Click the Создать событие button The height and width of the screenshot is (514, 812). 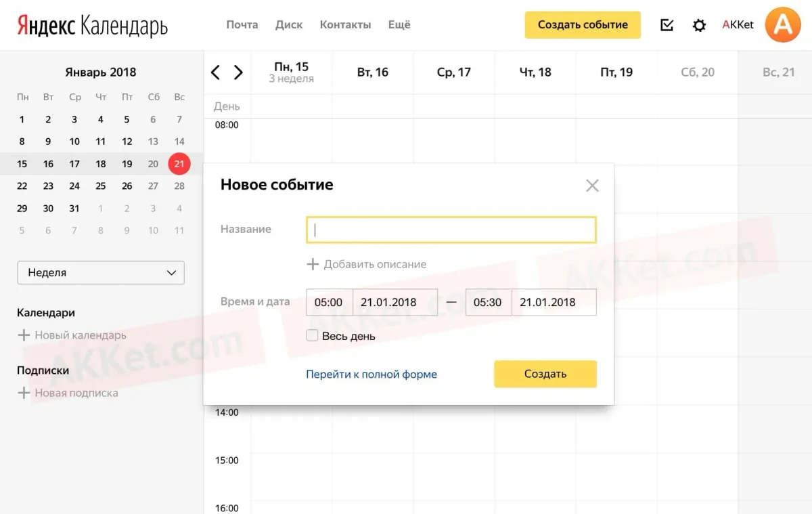click(583, 25)
